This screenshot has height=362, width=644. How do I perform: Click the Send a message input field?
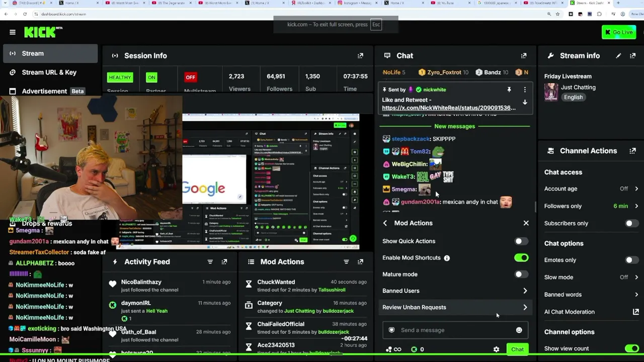tap(455, 330)
